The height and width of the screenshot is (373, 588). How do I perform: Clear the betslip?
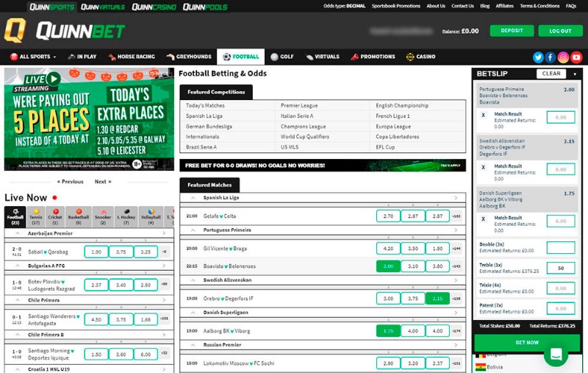(551, 74)
